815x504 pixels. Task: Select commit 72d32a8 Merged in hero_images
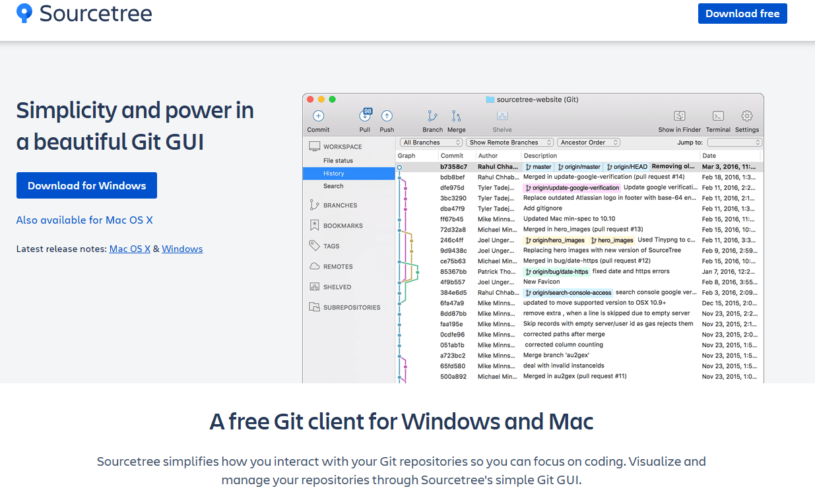point(579,230)
